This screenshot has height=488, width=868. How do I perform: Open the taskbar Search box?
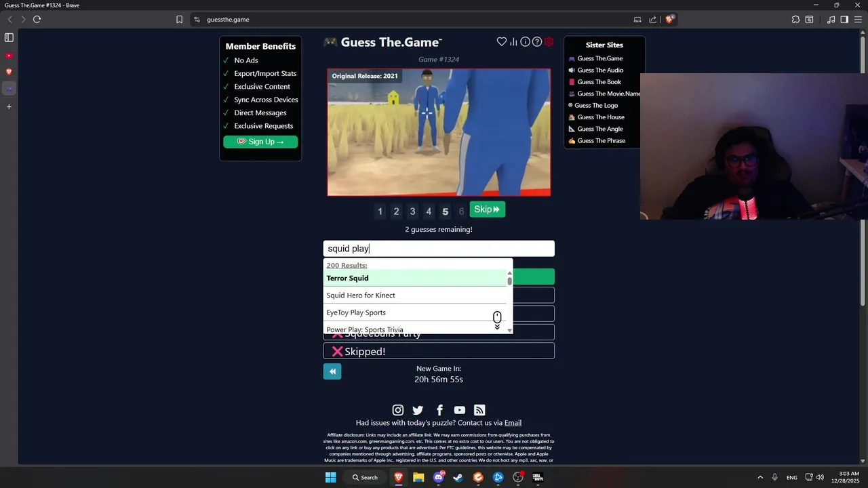coord(365,477)
